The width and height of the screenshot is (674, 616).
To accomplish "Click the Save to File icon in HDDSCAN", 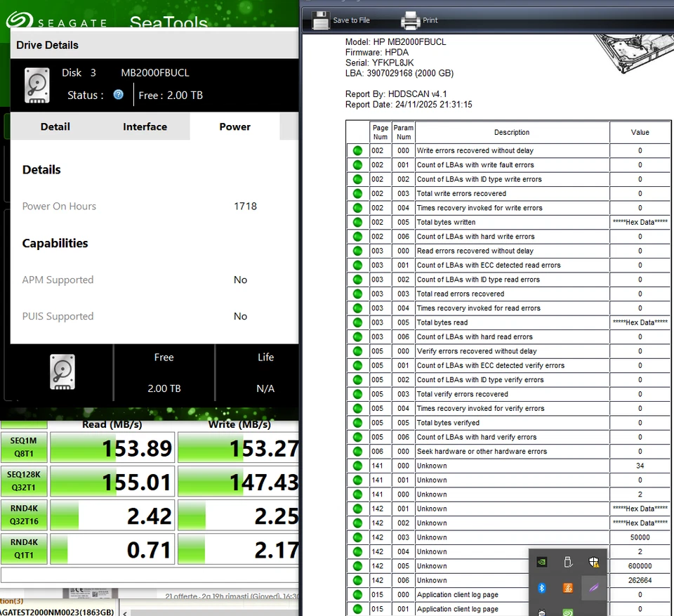I will [321, 20].
